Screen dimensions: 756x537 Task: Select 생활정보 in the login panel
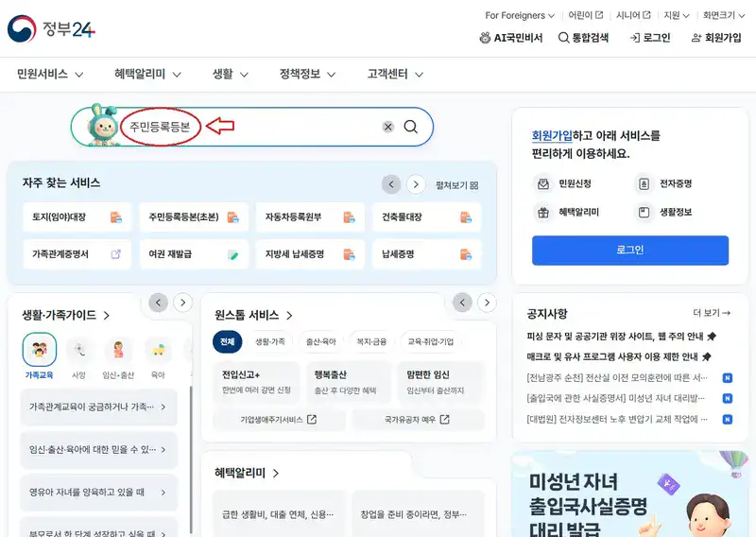664,213
